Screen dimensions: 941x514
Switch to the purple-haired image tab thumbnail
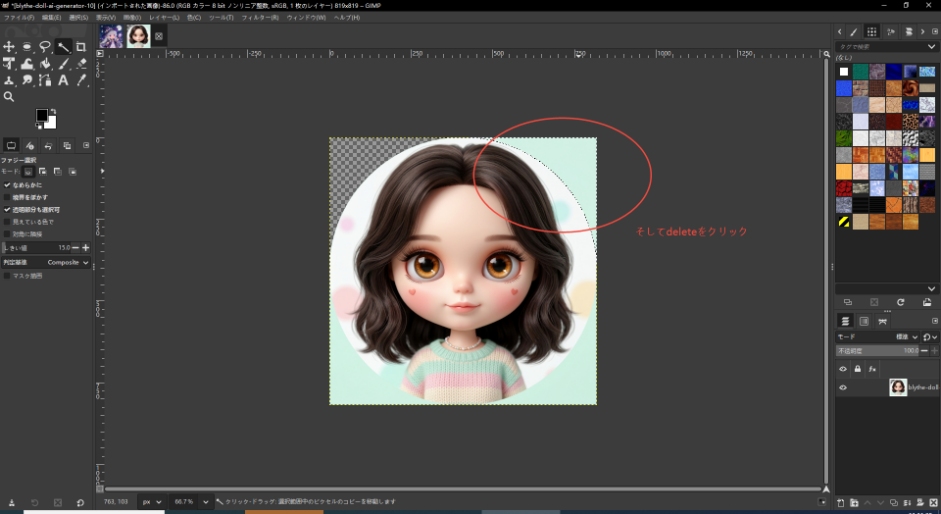tap(111, 36)
